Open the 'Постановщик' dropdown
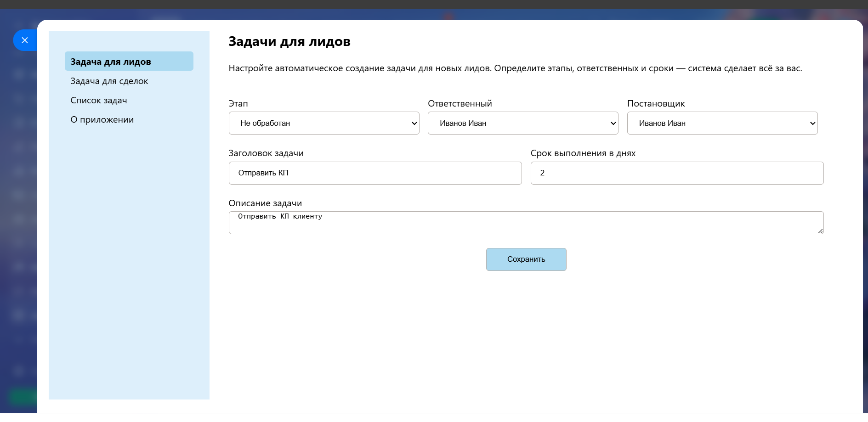The width and height of the screenshot is (868, 422). [x=722, y=123]
